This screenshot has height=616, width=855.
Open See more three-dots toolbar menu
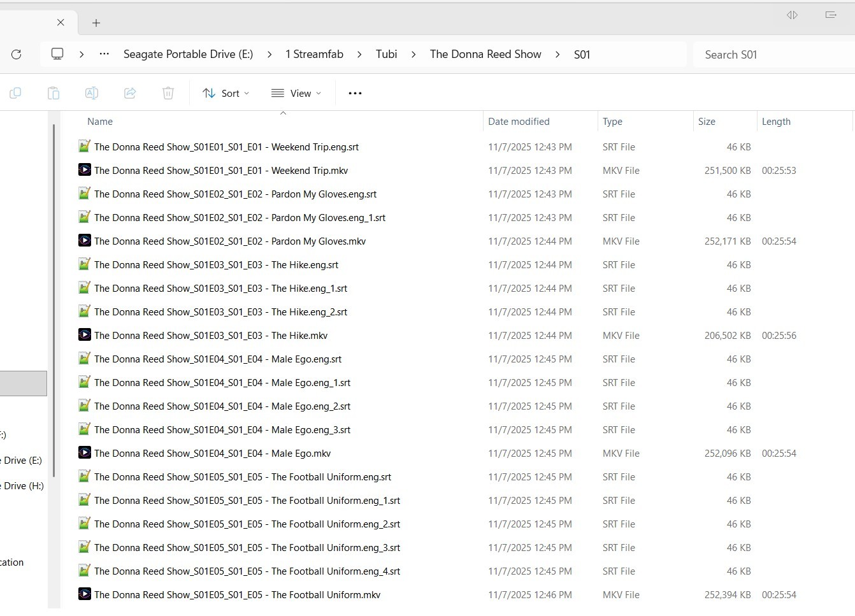coord(355,94)
